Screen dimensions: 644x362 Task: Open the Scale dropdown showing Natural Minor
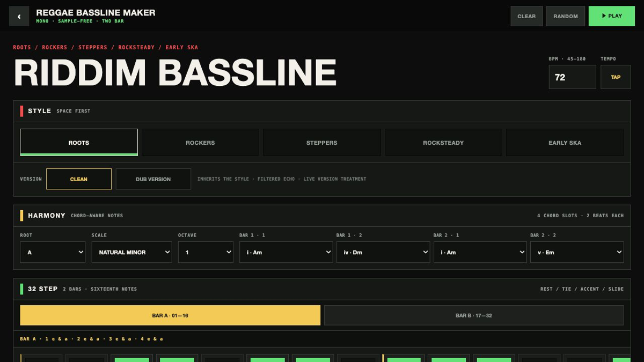tap(132, 252)
